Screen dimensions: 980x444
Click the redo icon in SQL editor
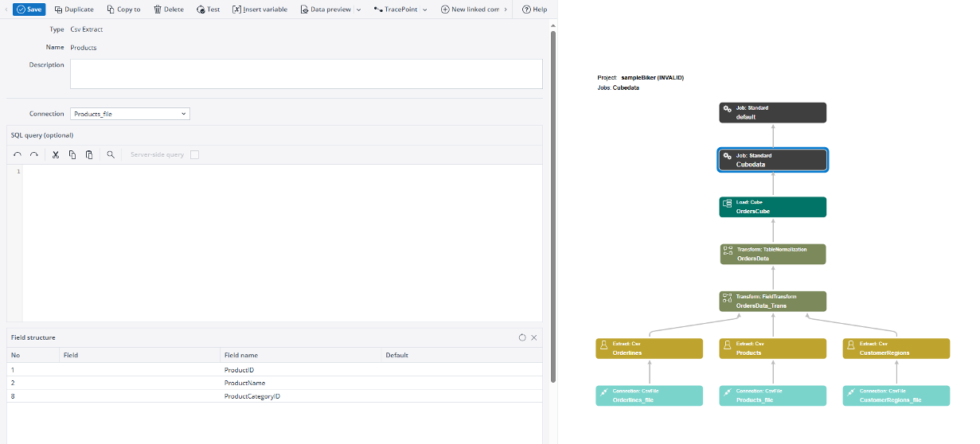33,154
